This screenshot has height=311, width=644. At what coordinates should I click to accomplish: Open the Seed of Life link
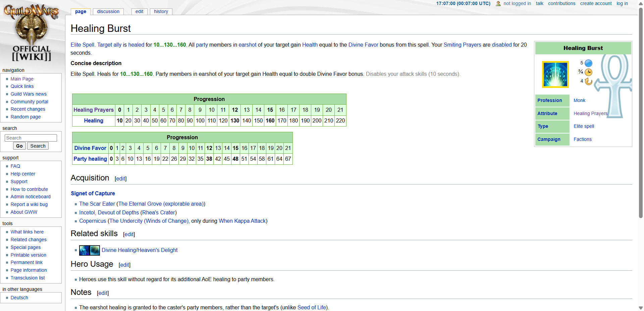coord(312,307)
